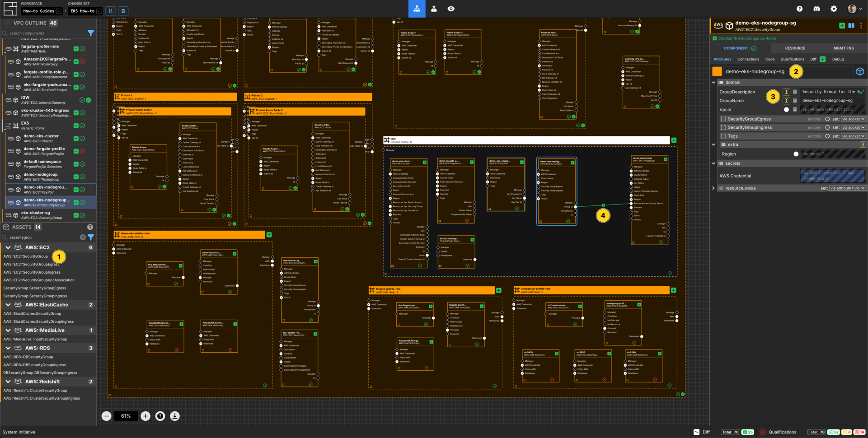Click the create change set branch icon
Viewport: 868px width, 438px height.
(111, 11)
